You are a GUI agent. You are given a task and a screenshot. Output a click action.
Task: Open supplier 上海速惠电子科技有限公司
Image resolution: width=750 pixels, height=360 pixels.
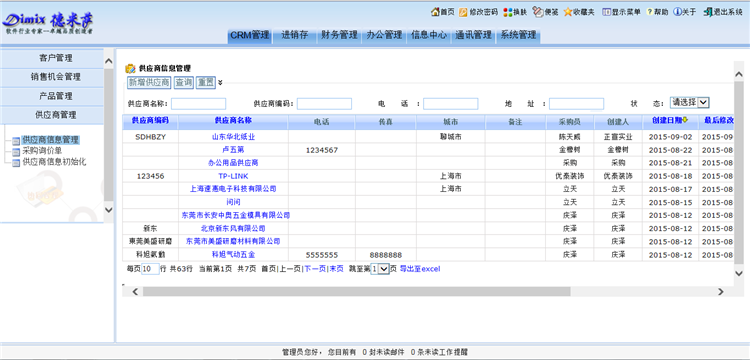[233, 189]
